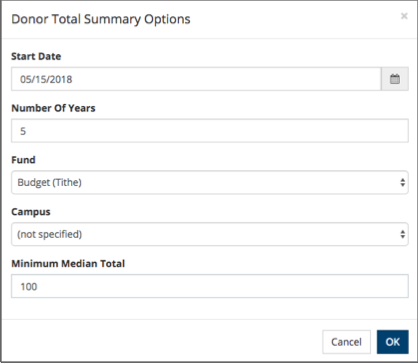Image resolution: width=418 pixels, height=363 pixels.
Task: Click the Minimum Median Total field
Action: tap(210, 286)
